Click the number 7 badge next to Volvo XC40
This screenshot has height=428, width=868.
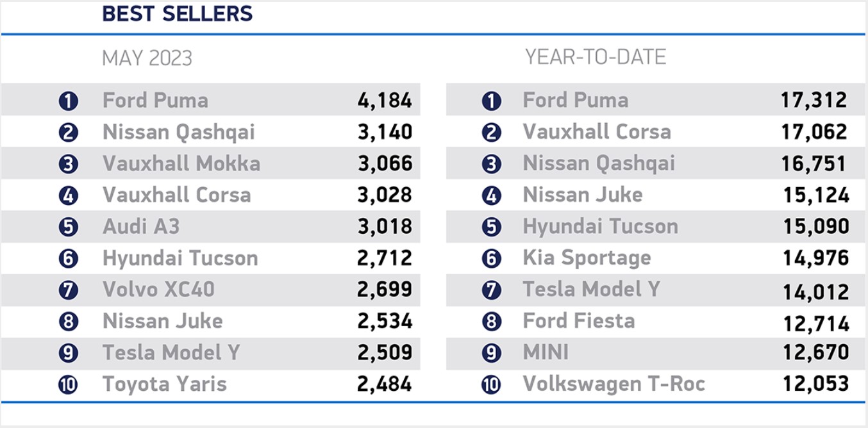click(x=68, y=290)
